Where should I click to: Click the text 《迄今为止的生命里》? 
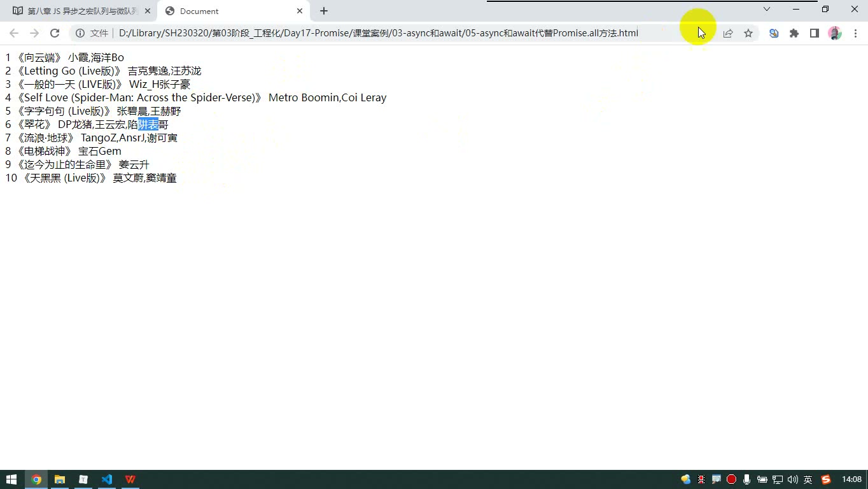click(x=64, y=164)
